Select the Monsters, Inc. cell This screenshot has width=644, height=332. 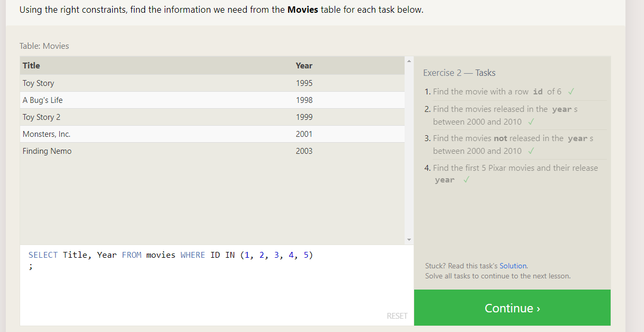(46, 134)
